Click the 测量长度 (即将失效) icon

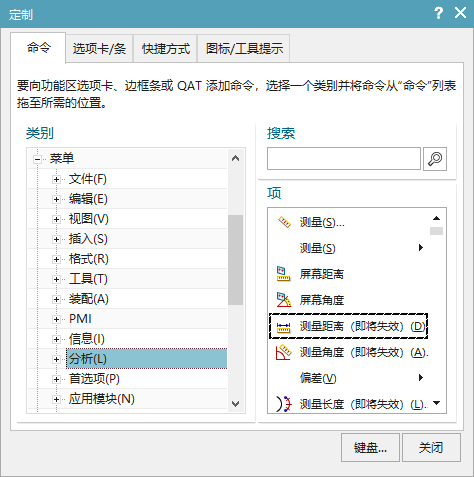pyautogui.click(x=284, y=404)
